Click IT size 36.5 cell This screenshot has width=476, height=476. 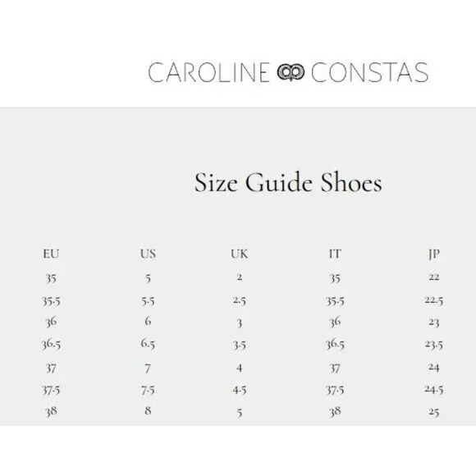pyautogui.click(x=335, y=344)
